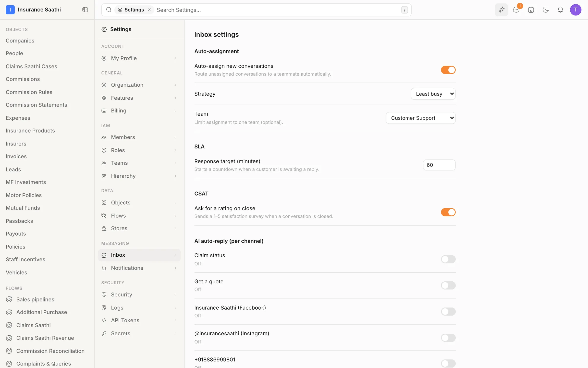Image resolution: width=588 pixels, height=368 pixels.
Task: Click the API Tokens code icon
Action: tap(104, 320)
